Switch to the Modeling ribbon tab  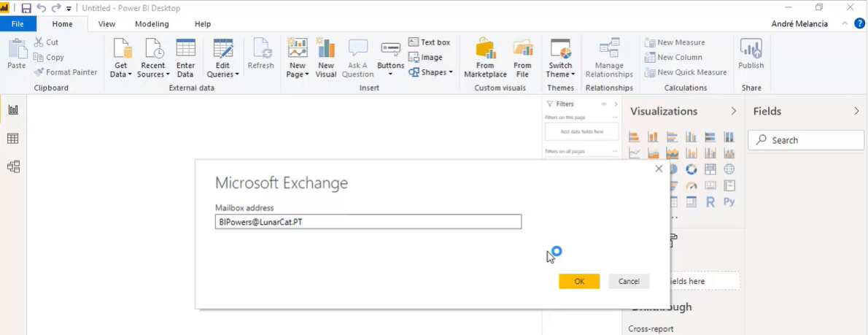pos(152,24)
